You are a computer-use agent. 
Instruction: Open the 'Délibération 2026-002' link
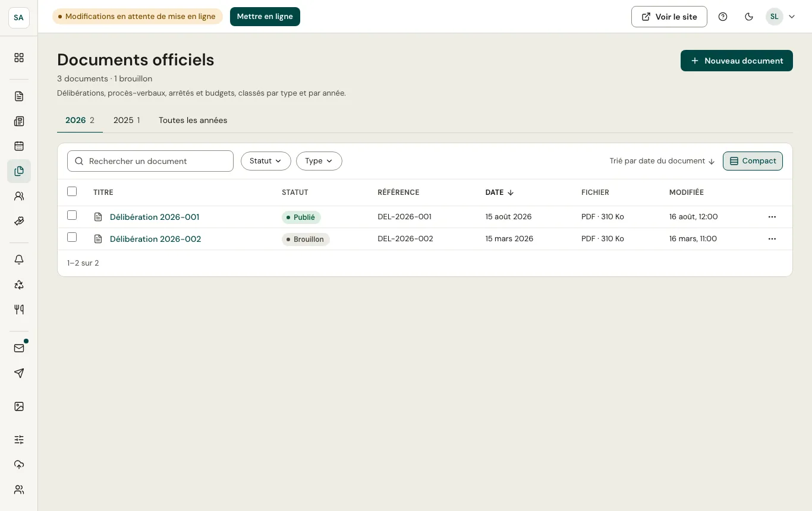(156, 239)
